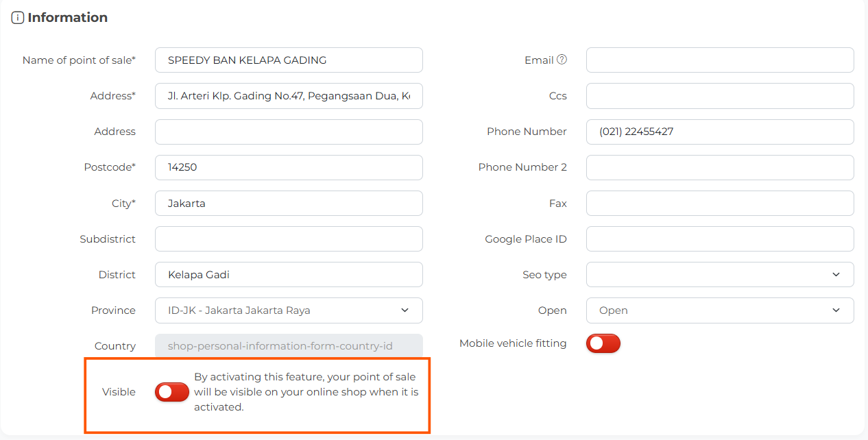Open the Province dropdown

pos(289,310)
